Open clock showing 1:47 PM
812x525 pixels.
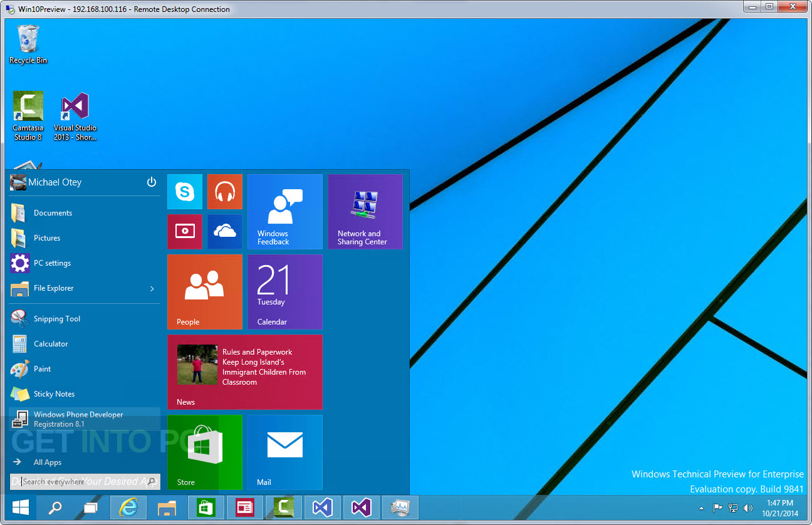point(780,508)
